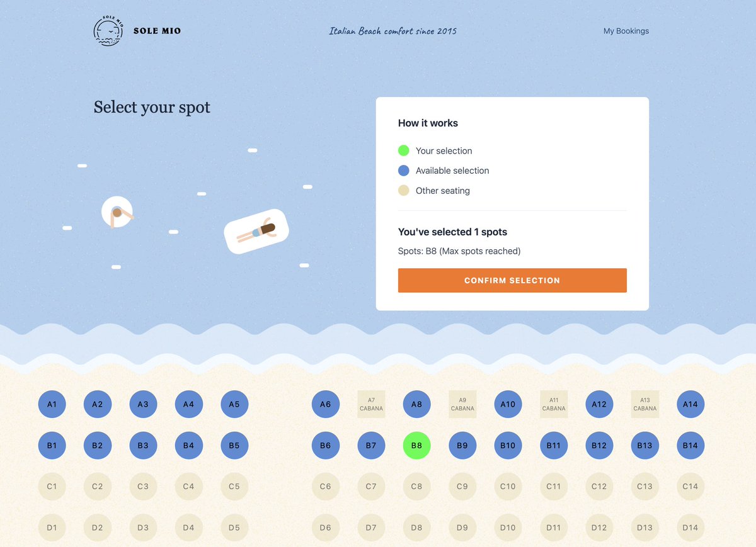
Task: Pick the A9 cabana square
Action: click(462, 404)
